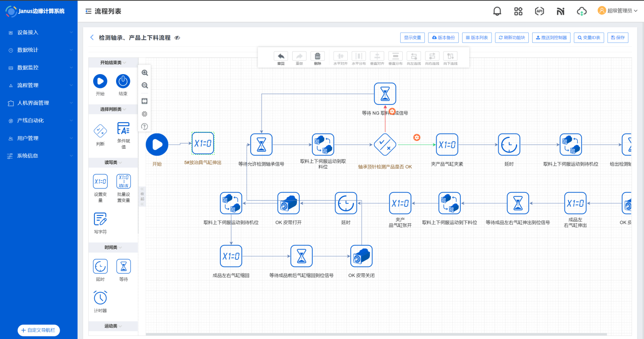Expand the 设备接入 sidebar menu
This screenshot has width=644, height=339.
[39, 33]
